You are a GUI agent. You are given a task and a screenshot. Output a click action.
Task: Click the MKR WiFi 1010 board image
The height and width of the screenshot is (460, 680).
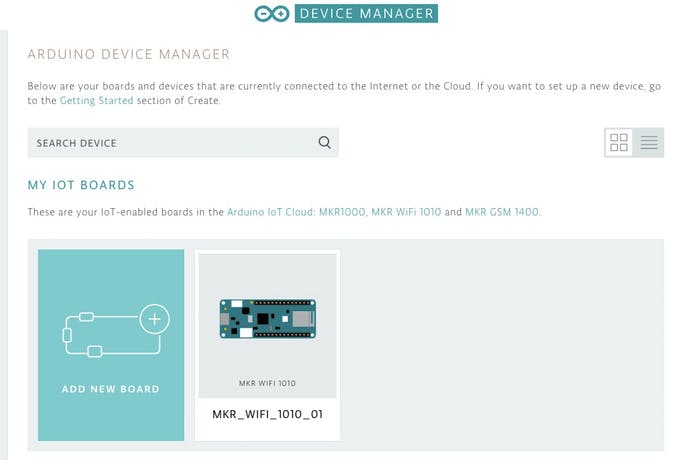[x=268, y=319]
